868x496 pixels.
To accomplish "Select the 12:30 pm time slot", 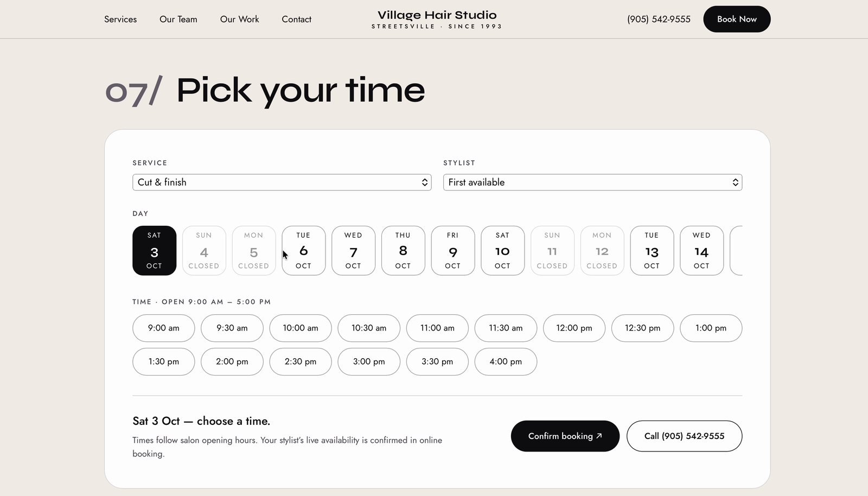I will coord(643,328).
